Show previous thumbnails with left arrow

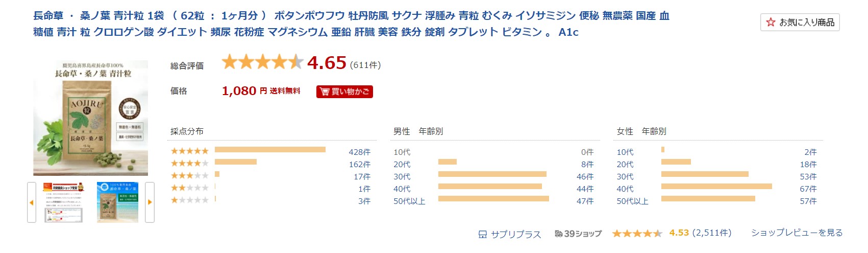click(x=32, y=202)
